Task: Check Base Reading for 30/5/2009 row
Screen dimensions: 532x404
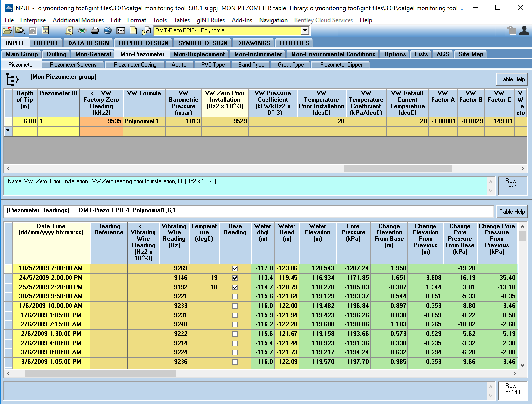Action: [x=235, y=297]
